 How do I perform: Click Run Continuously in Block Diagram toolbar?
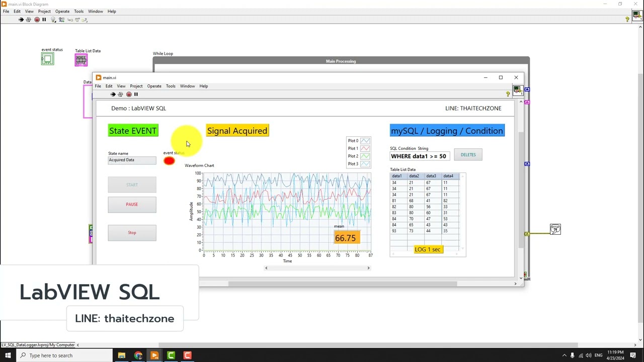pyautogui.click(x=29, y=20)
